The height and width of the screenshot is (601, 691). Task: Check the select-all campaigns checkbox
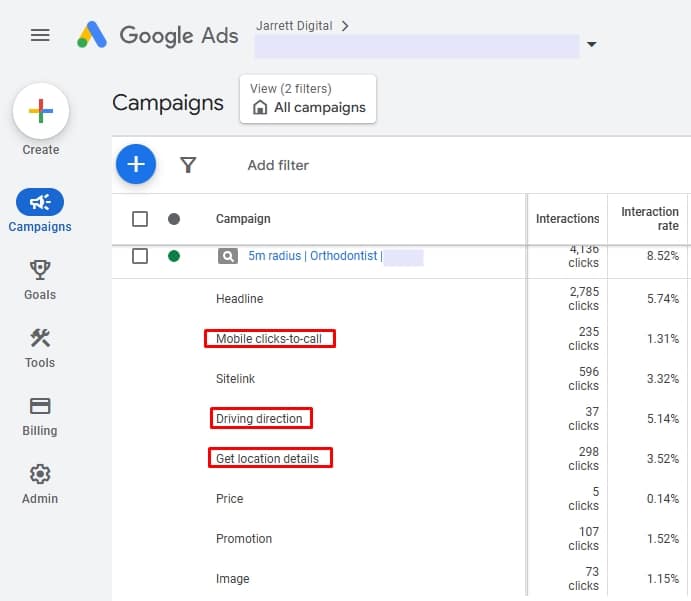[x=140, y=219]
